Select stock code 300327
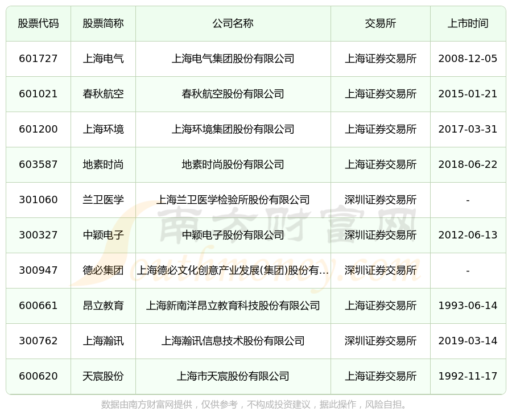 38,235
